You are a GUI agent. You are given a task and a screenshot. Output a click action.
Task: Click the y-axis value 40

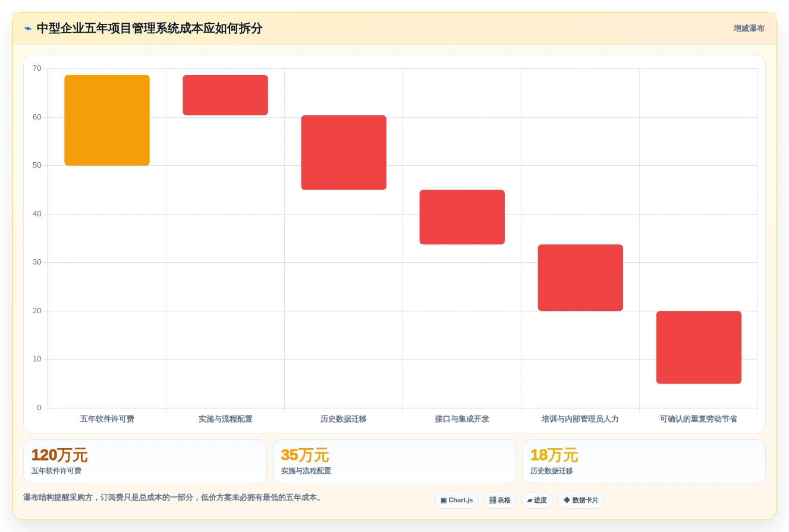(37, 214)
